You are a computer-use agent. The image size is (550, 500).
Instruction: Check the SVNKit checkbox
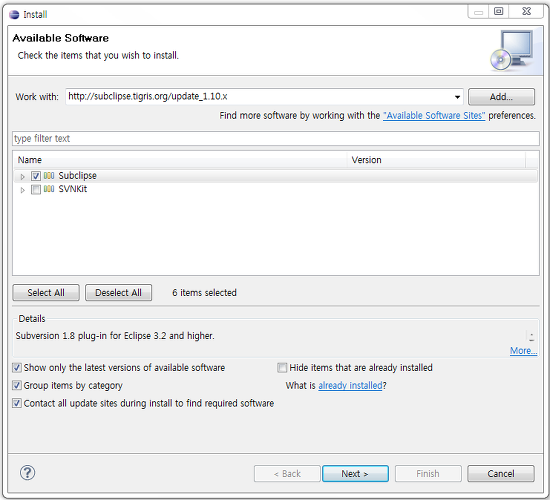pos(36,189)
